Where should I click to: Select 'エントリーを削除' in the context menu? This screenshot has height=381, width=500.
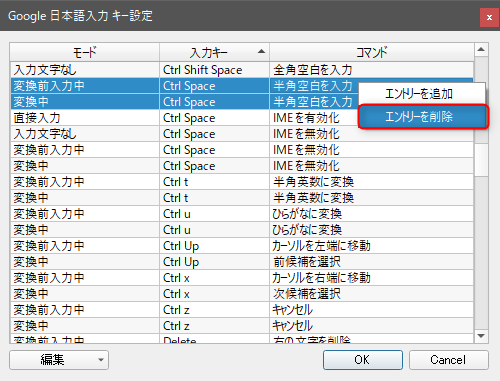pyautogui.click(x=423, y=117)
